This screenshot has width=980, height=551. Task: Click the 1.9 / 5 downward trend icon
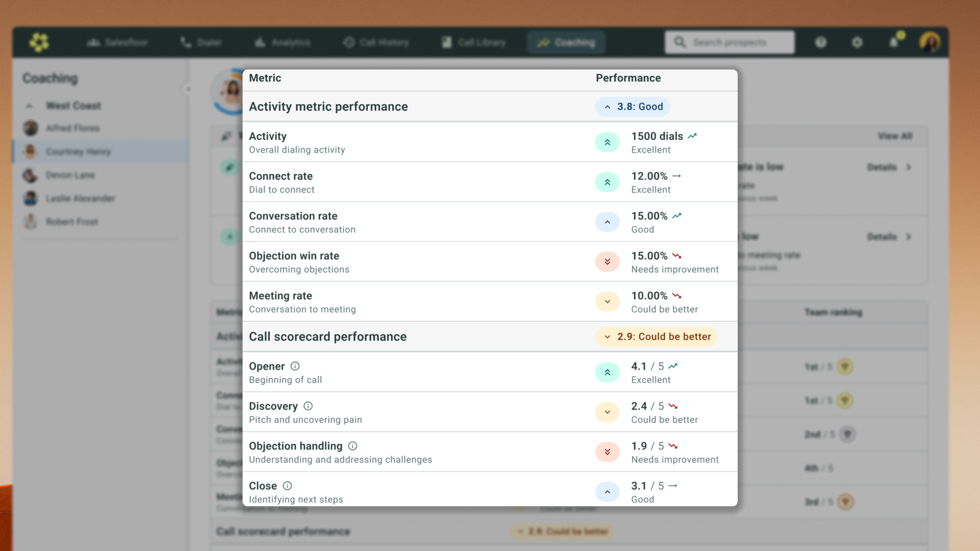(x=673, y=446)
